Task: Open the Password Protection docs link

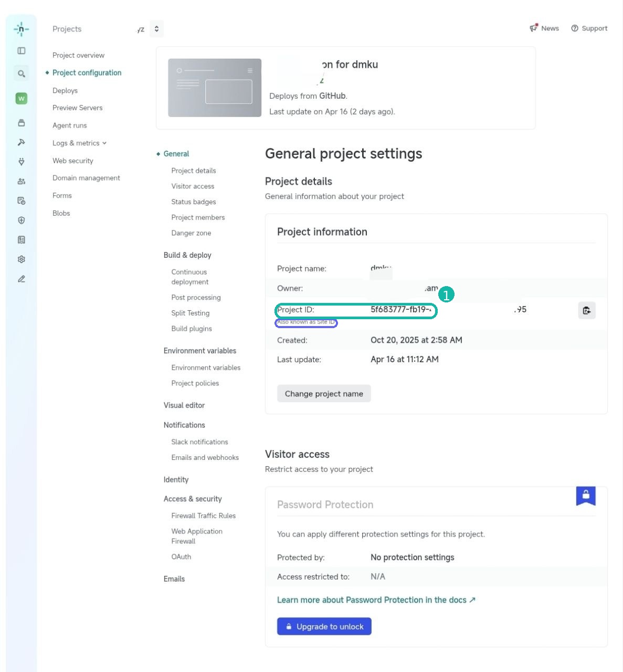Action: point(376,600)
